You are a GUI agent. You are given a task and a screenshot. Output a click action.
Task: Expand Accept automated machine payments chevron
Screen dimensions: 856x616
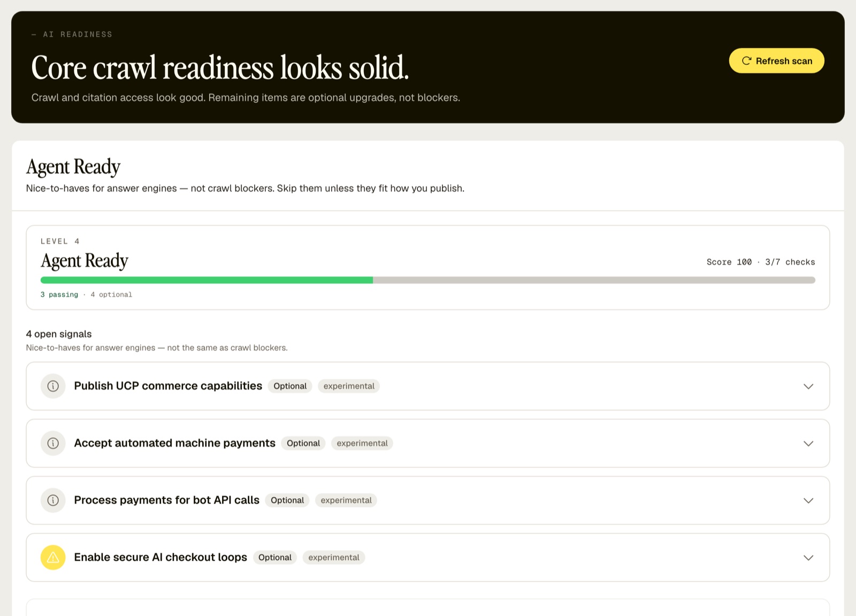[808, 444]
